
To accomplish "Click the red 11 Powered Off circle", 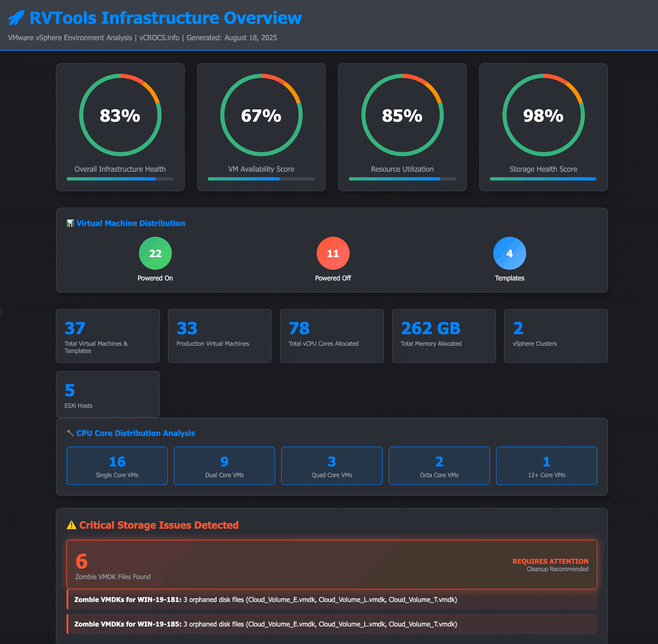I will 333,253.
